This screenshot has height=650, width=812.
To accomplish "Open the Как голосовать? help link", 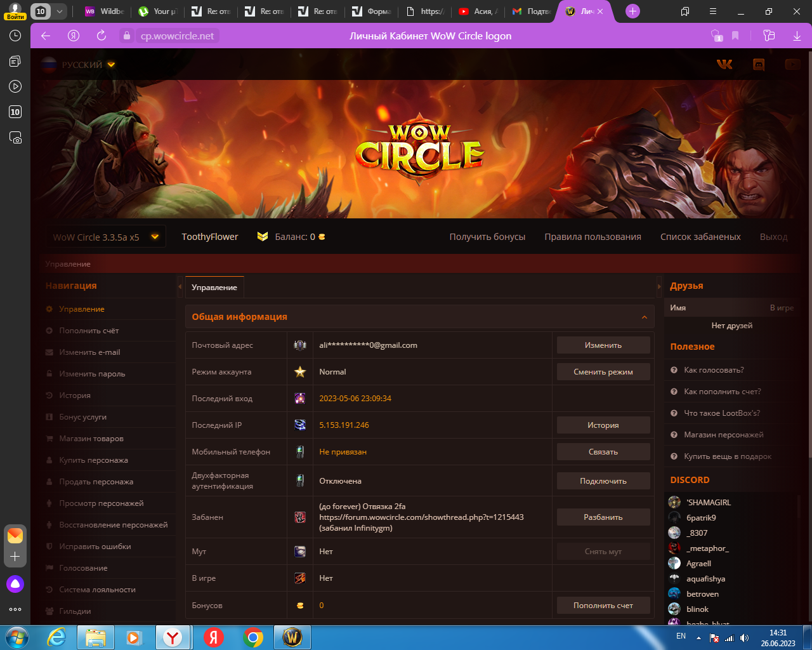I will pos(714,370).
